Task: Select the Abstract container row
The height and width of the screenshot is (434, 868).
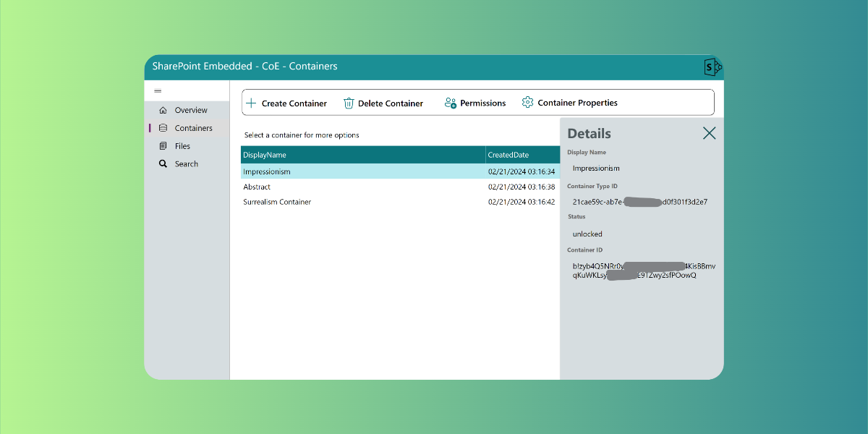Action: [362, 187]
